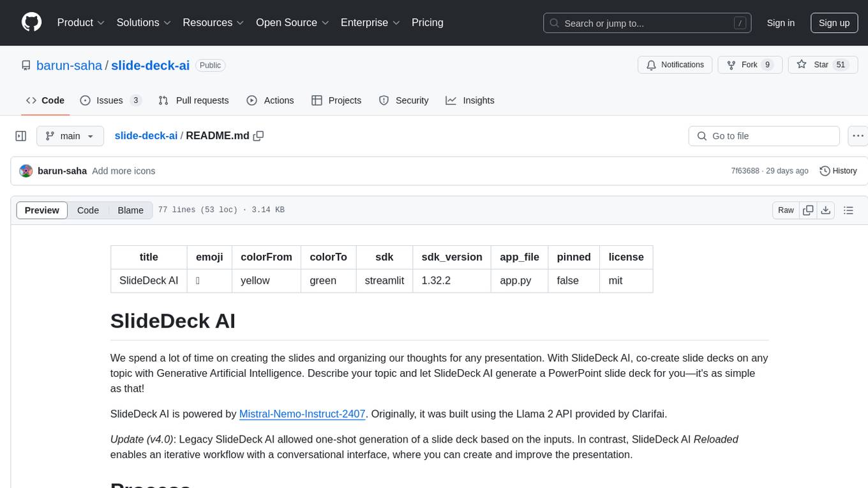The width and height of the screenshot is (868, 488).
Task: Fork the repository
Action: [749, 65]
